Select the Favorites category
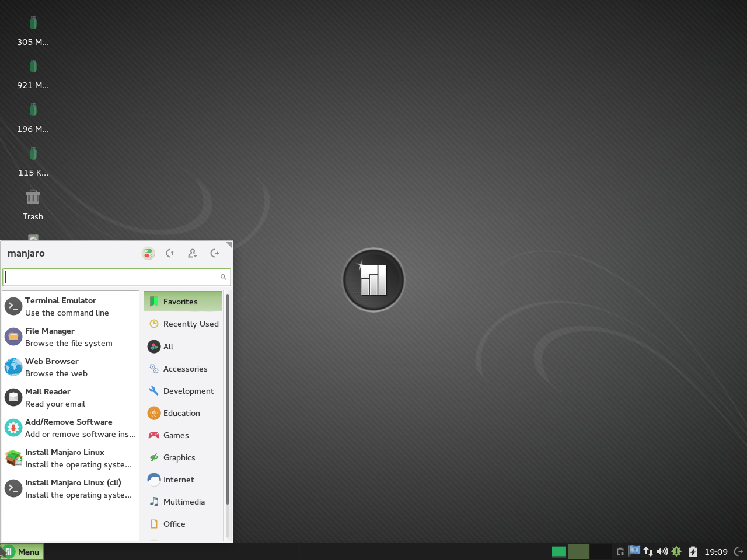This screenshot has height=560, width=747. [x=183, y=302]
